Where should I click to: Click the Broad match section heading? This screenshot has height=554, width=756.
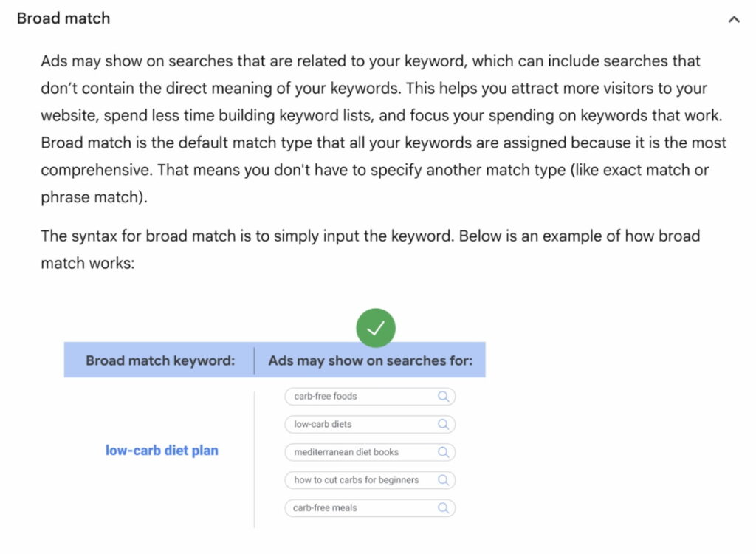tap(63, 18)
